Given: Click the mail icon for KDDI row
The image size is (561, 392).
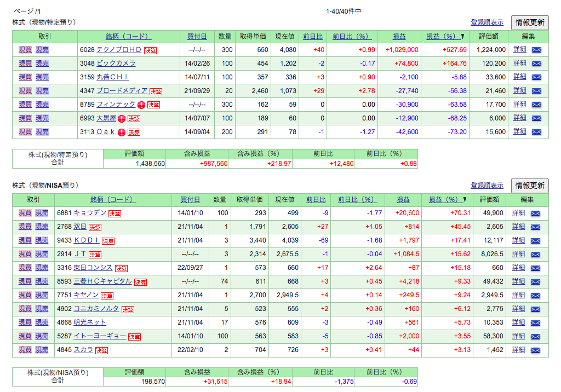Looking at the screenshot, I should (x=535, y=241).
